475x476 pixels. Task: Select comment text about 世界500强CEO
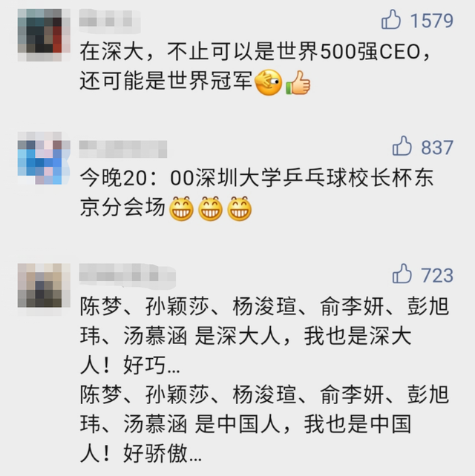pos(255,67)
